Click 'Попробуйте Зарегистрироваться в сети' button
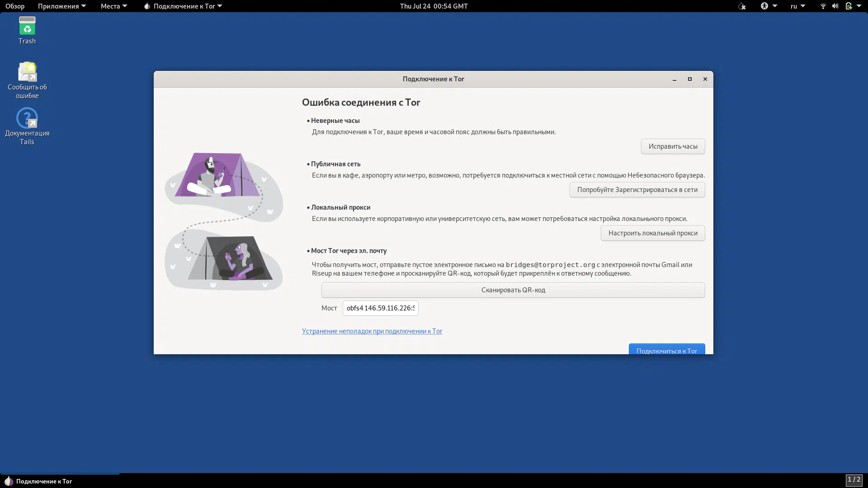Viewport: 868px width, 488px height. pyautogui.click(x=637, y=190)
